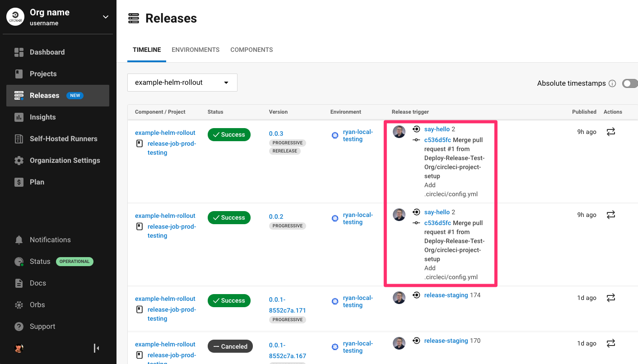Open version 0.0.2 link
This screenshot has width=638, height=364.
[276, 217]
